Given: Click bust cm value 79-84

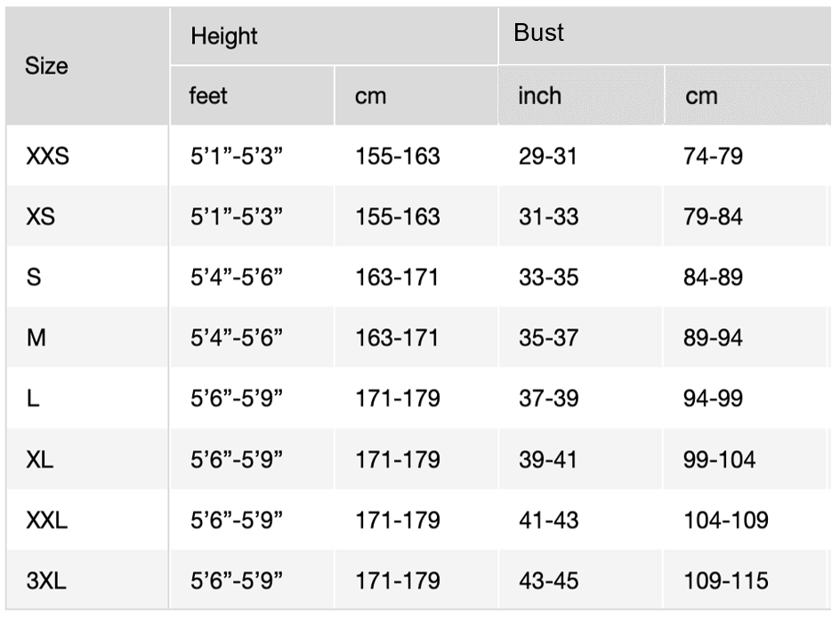Looking at the screenshot, I should pyautogui.click(x=713, y=217).
